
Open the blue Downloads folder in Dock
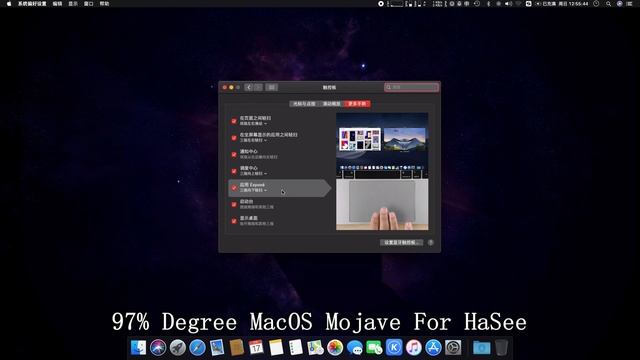[x=481, y=348]
